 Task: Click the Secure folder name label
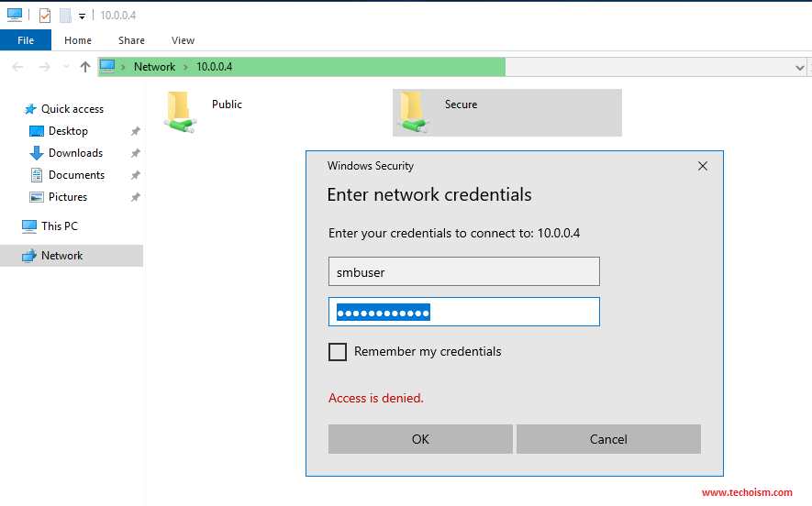click(461, 104)
